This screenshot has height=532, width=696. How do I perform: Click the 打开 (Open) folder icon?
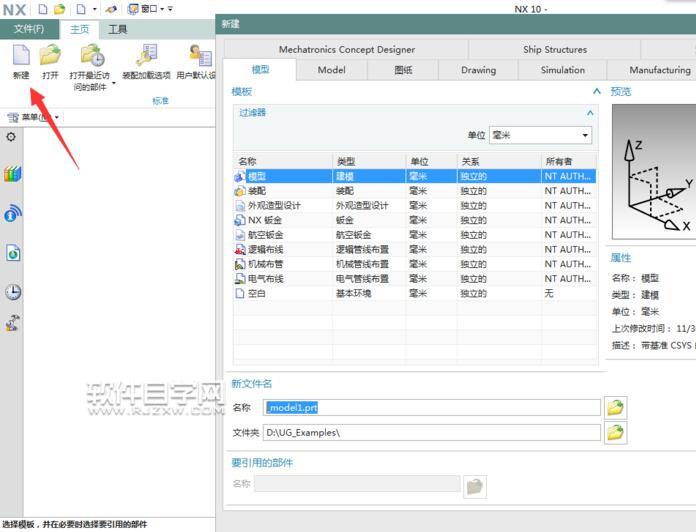coord(50,56)
